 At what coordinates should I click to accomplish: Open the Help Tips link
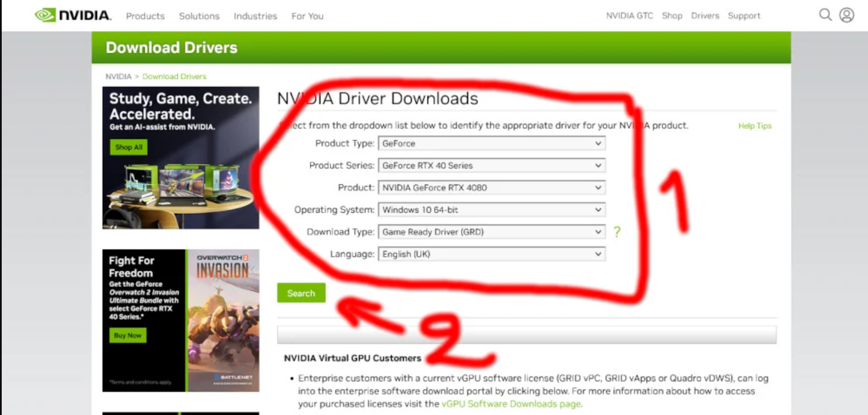[755, 126]
